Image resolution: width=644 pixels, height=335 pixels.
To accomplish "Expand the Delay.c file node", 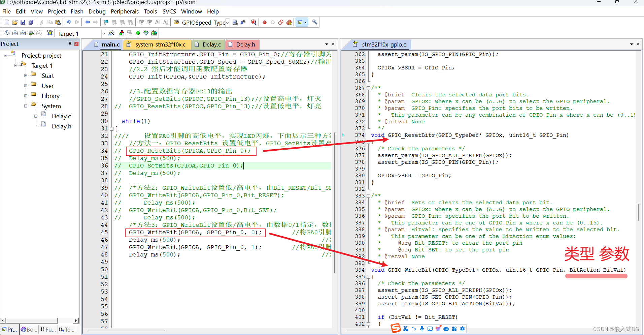I will (36, 116).
